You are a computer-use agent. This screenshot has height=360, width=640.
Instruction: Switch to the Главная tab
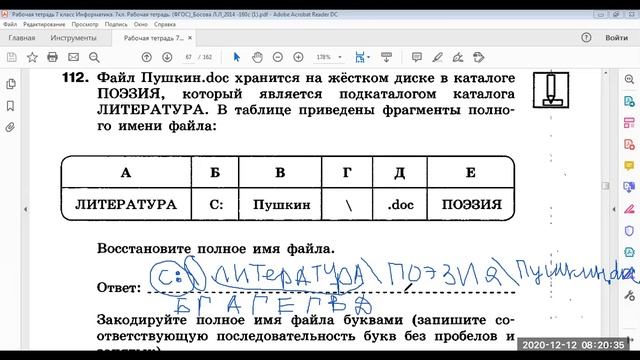[x=22, y=38]
